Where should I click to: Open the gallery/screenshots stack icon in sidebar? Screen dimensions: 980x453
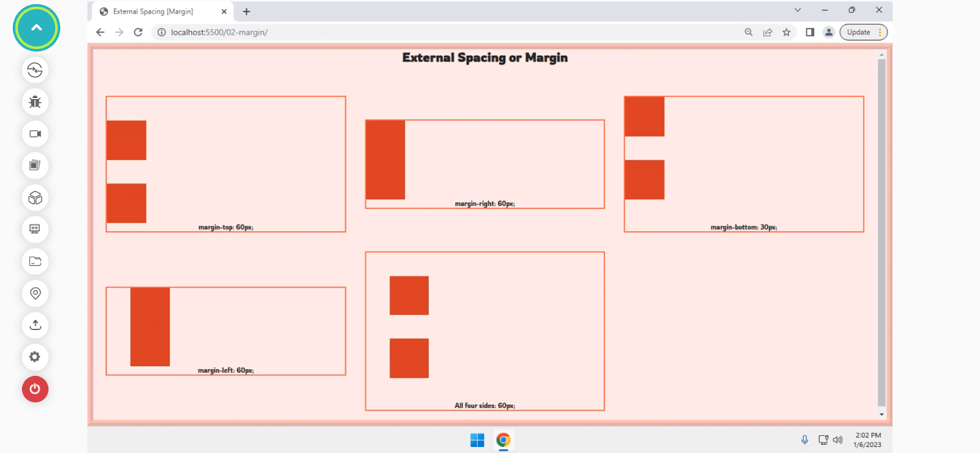pos(35,165)
